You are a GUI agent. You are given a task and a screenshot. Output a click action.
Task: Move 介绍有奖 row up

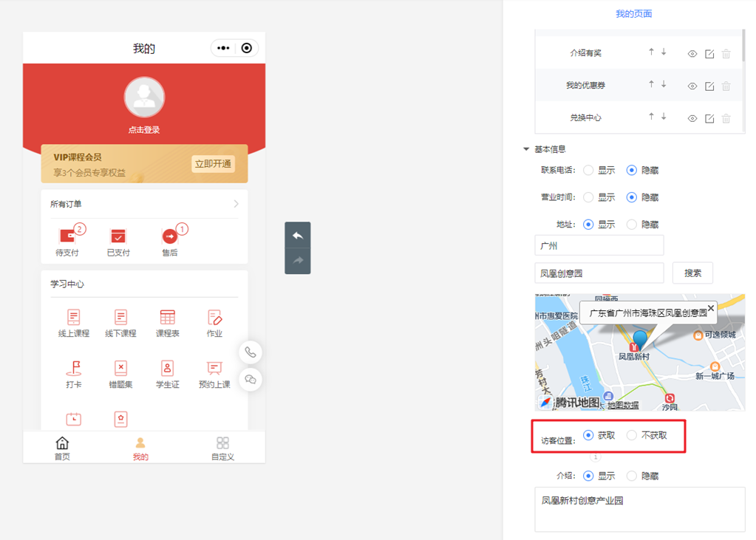point(651,52)
